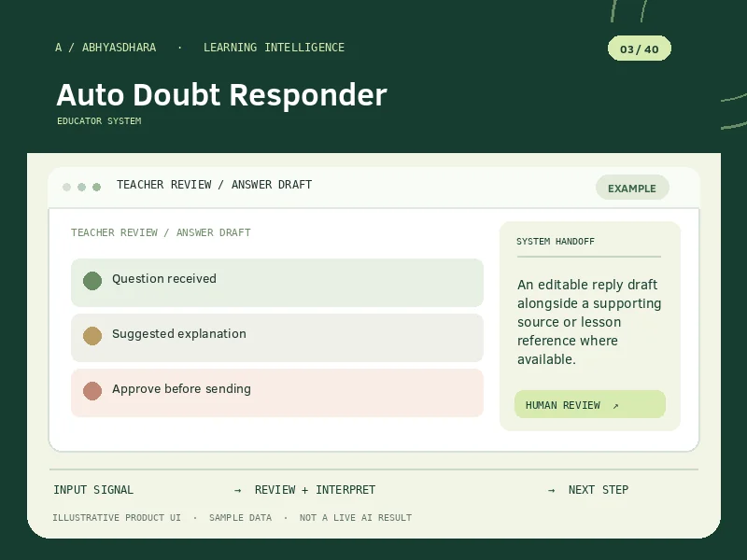
Task: Click the amber dot beside Suggested explanation
Action: (92, 336)
